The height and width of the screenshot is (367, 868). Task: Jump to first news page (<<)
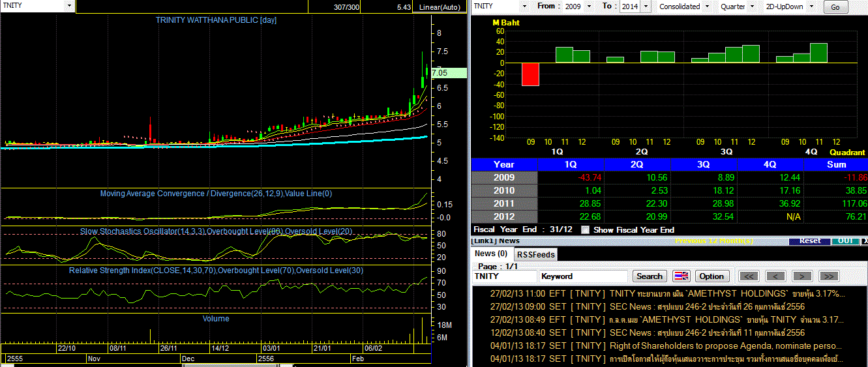(749, 276)
